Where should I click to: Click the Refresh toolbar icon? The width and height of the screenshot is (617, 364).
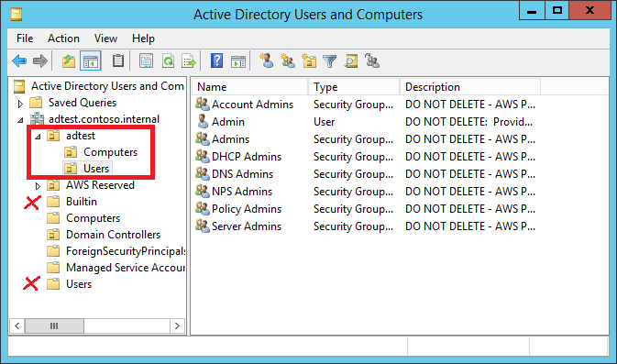tap(169, 61)
